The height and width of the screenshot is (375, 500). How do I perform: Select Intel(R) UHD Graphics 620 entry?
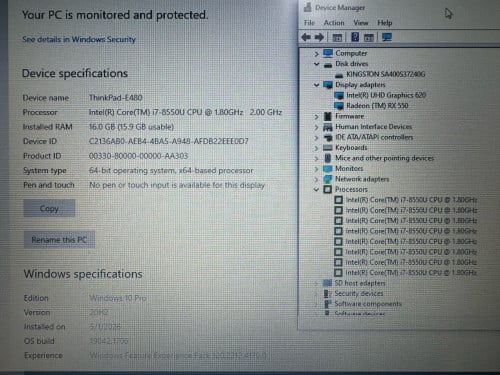[x=386, y=95]
